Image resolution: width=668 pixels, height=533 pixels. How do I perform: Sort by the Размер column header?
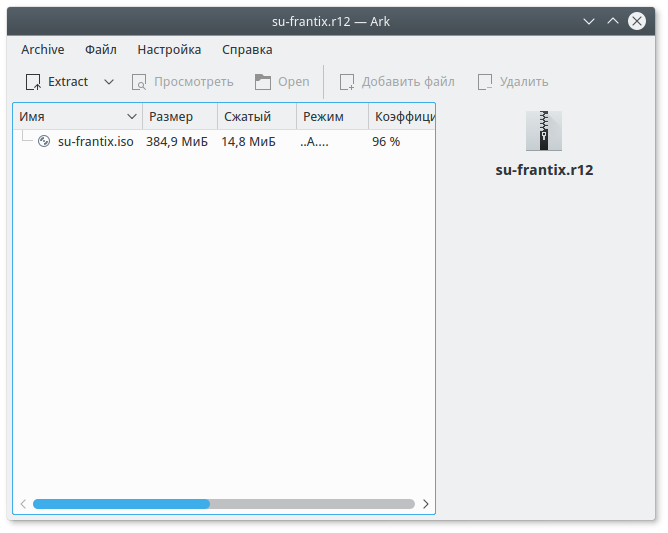[180, 116]
